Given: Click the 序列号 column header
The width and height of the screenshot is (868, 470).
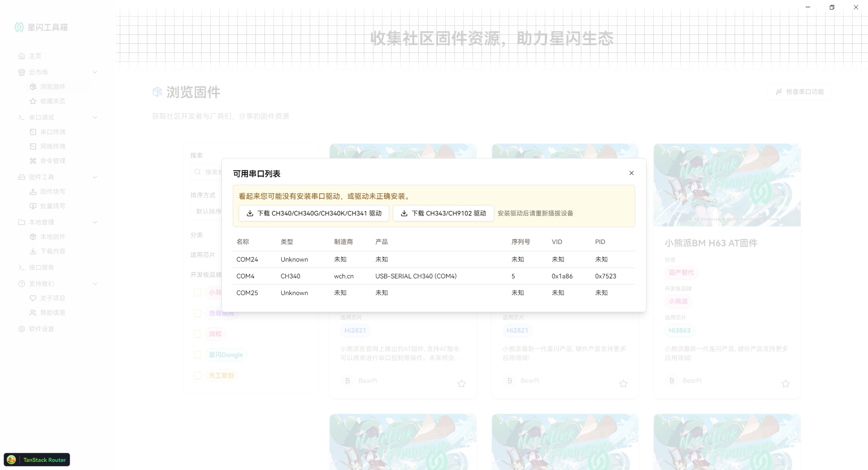Looking at the screenshot, I should coord(521,242).
